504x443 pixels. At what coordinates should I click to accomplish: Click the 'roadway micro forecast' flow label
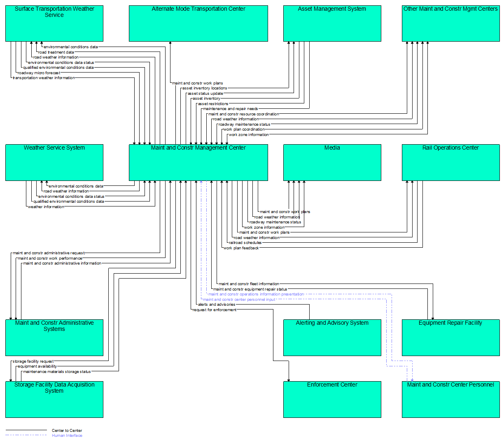click(39, 73)
